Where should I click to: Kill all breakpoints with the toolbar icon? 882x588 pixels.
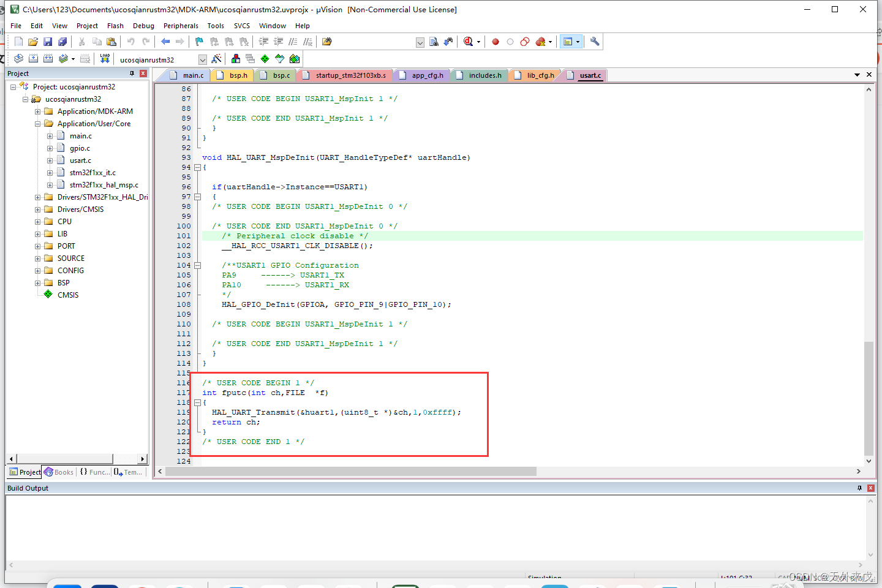[540, 42]
